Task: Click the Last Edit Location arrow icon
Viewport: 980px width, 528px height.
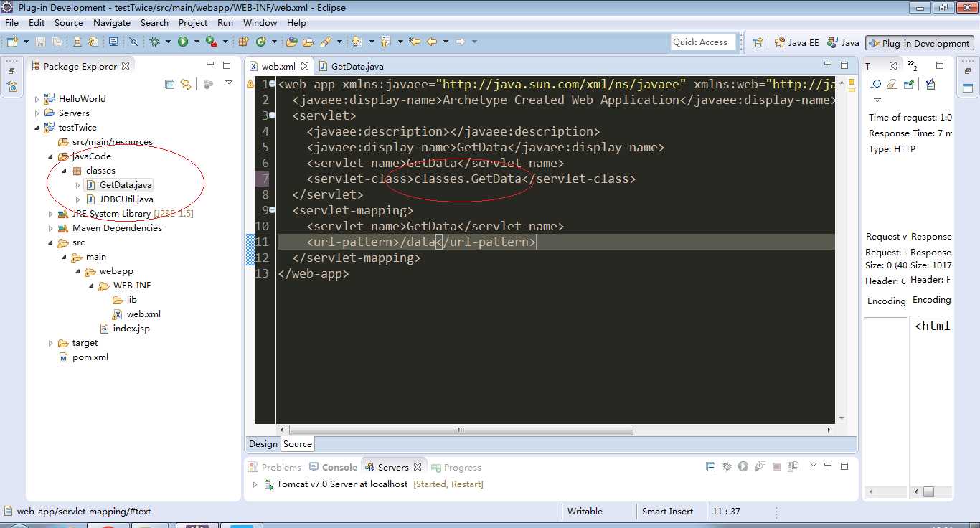Action: click(415, 42)
